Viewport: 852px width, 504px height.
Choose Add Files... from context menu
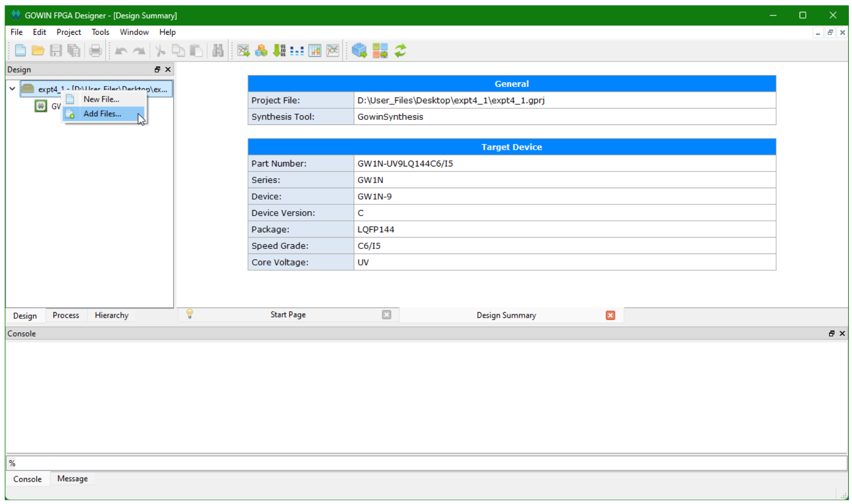pyautogui.click(x=104, y=114)
